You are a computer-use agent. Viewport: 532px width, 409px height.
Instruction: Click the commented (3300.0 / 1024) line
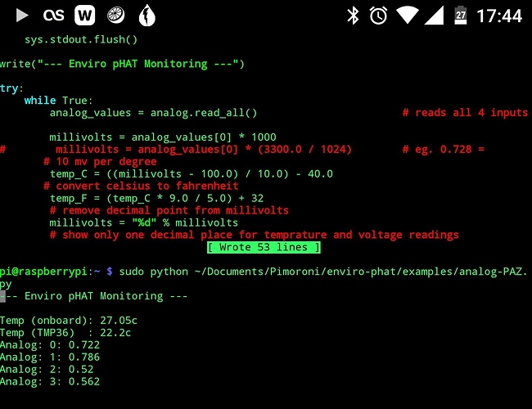coord(176,150)
